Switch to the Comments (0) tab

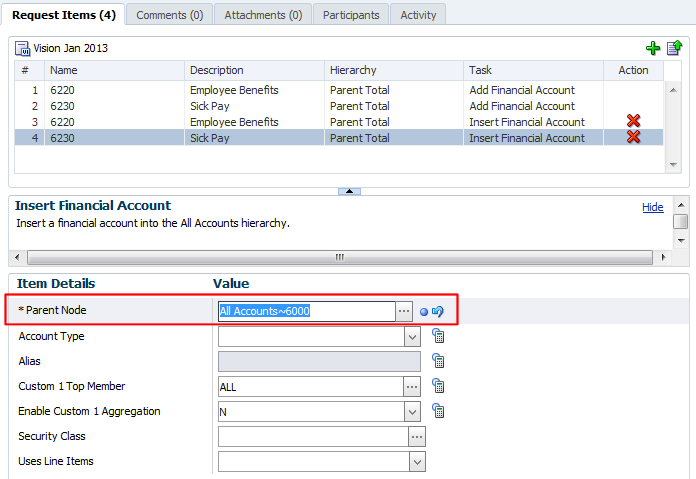169,15
